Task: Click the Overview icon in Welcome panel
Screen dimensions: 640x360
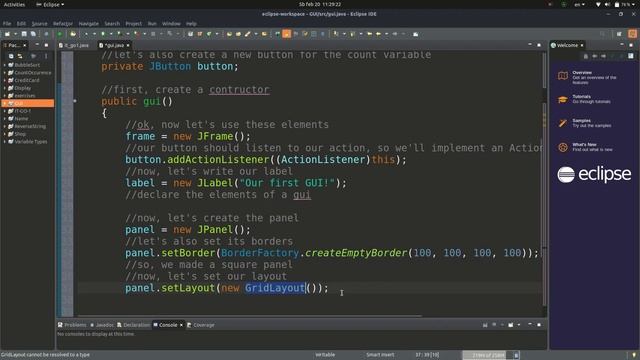Action: (x=563, y=76)
